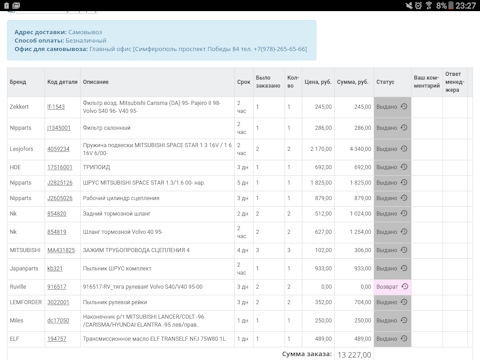480x360 pixels.
Task: Open part code 194757 link
Action: pyautogui.click(x=57, y=339)
